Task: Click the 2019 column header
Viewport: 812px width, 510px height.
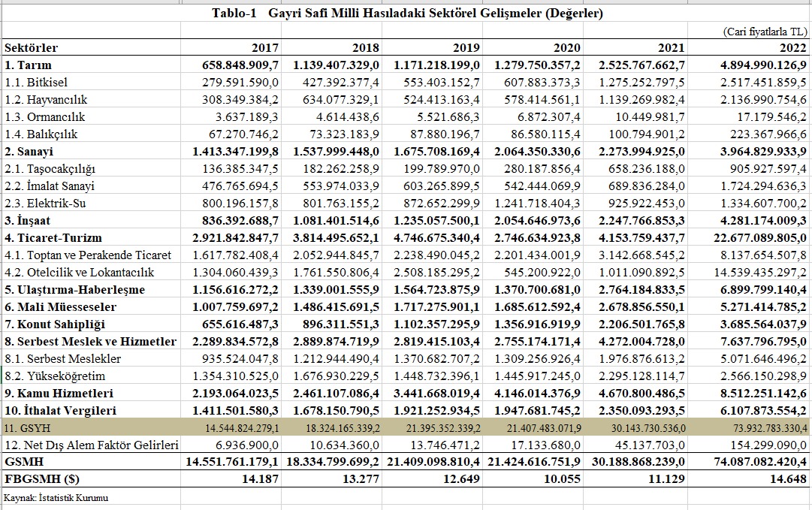Action: (x=466, y=47)
